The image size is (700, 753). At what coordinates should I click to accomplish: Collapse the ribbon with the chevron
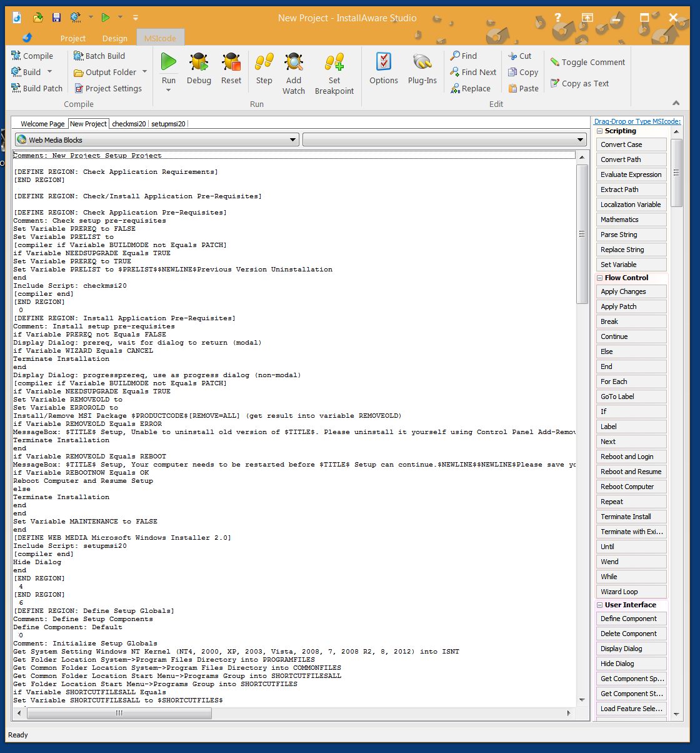point(676,103)
